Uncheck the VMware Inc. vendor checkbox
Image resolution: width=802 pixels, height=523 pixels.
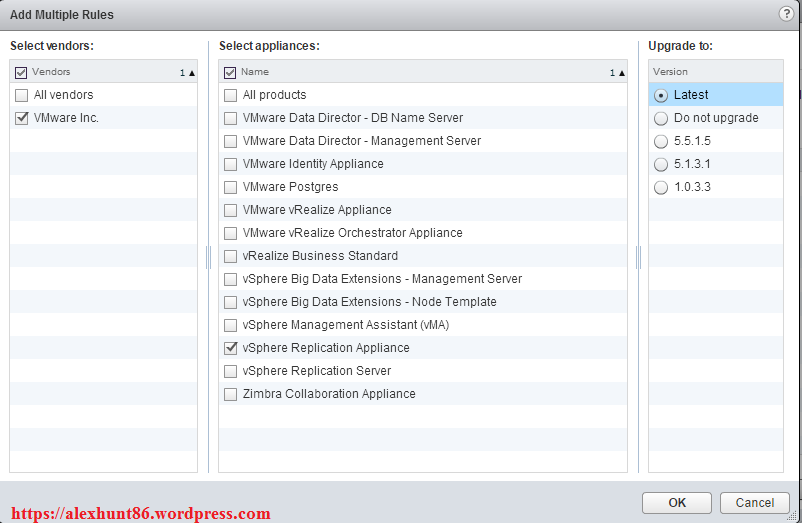pyautogui.click(x=21, y=118)
